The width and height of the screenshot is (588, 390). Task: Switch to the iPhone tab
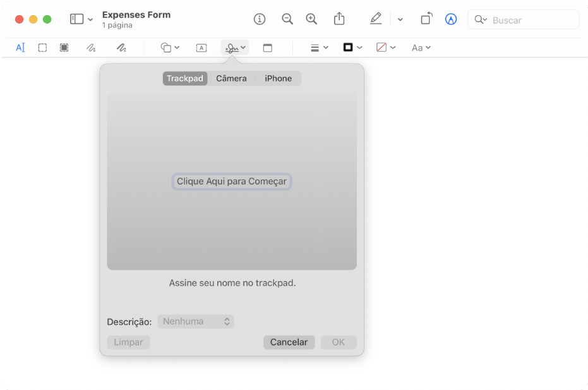278,78
